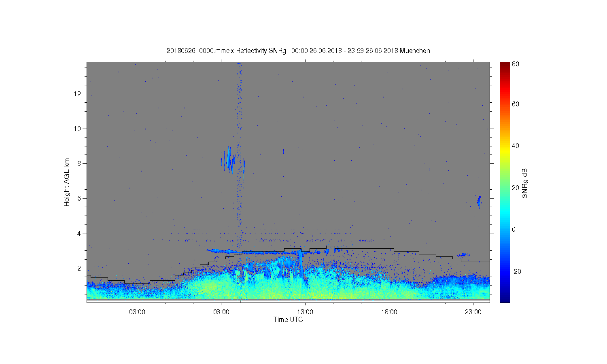Image resolution: width=607 pixels, height=364 pixels.
Task: Click the height tick label 4
Action: point(80,233)
